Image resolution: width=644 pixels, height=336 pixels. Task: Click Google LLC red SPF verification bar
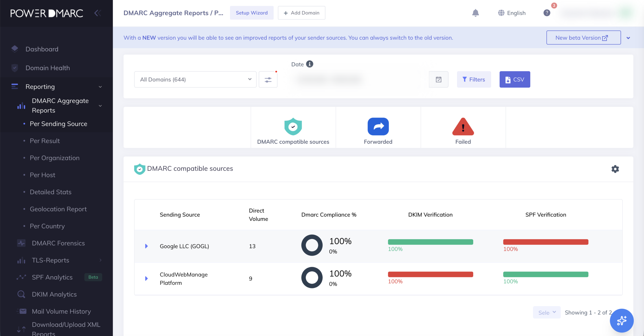point(546,242)
